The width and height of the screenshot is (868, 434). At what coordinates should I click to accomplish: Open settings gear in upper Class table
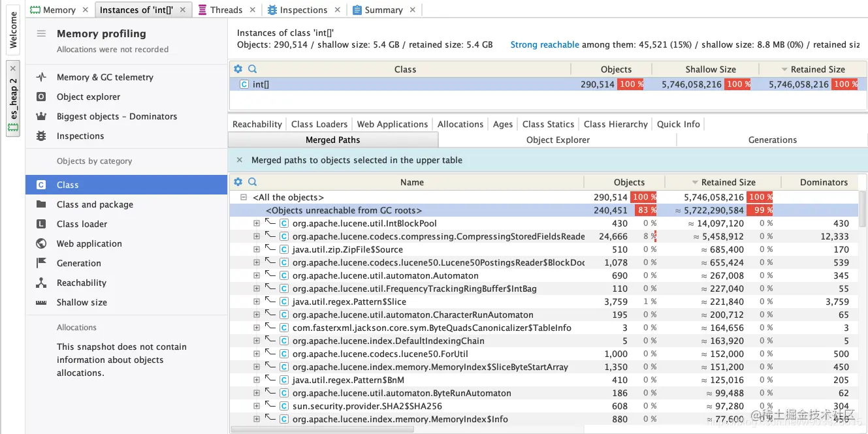click(x=238, y=69)
